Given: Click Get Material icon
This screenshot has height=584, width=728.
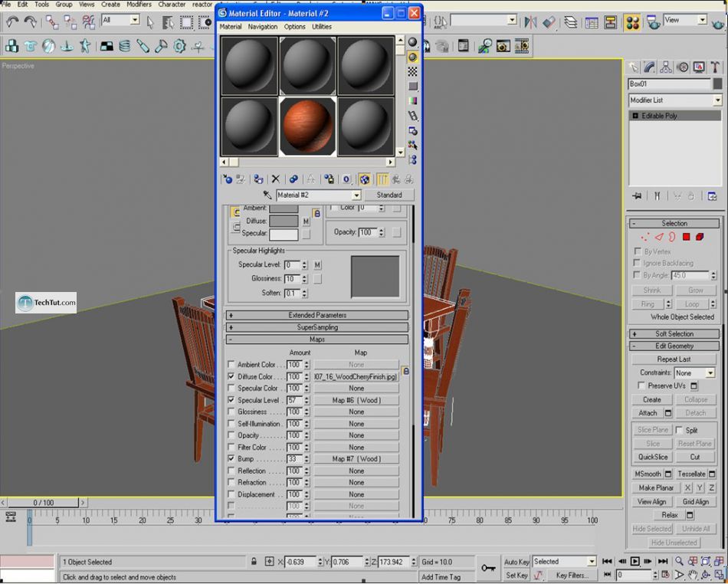Looking at the screenshot, I should [228, 179].
